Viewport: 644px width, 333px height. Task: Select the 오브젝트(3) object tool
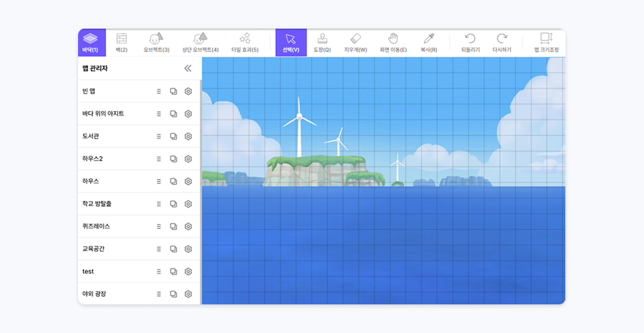[156, 43]
